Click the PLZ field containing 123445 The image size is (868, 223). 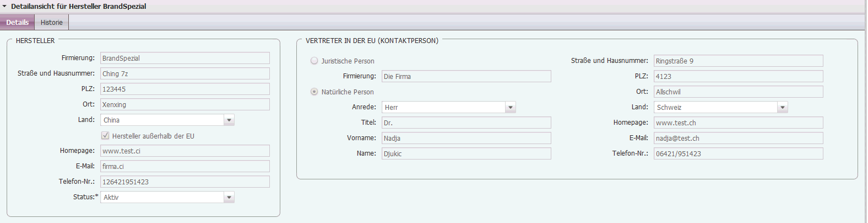(x=185, y=89)
